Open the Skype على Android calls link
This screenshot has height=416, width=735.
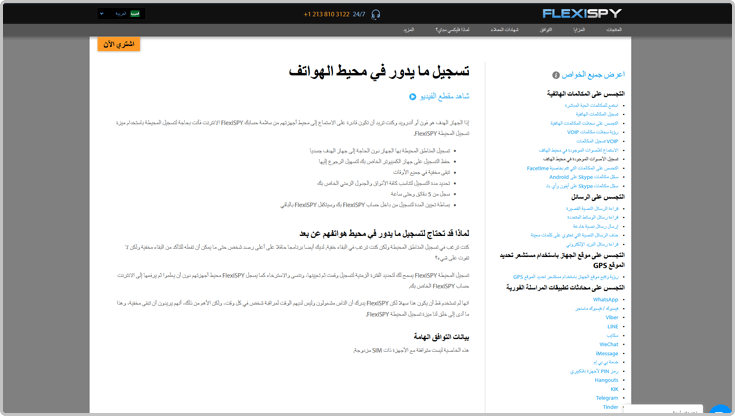(x=584, y=177)
